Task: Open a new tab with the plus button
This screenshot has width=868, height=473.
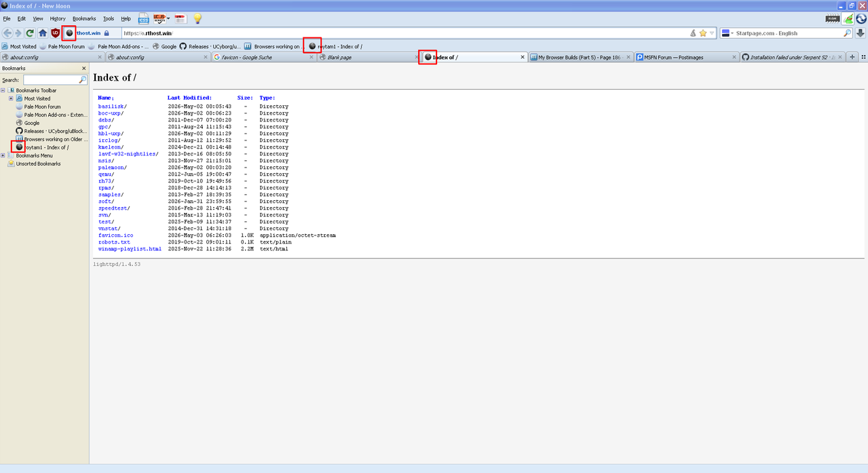Action: [852, 57]
